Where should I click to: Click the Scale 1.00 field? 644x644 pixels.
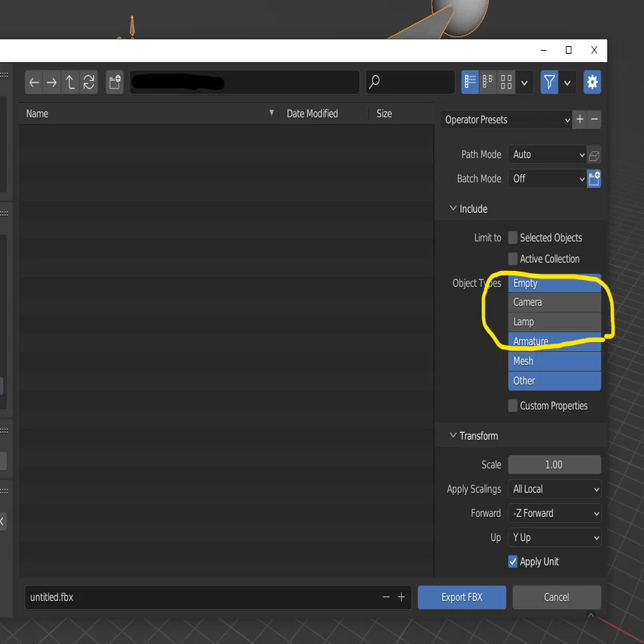(555, 465)
